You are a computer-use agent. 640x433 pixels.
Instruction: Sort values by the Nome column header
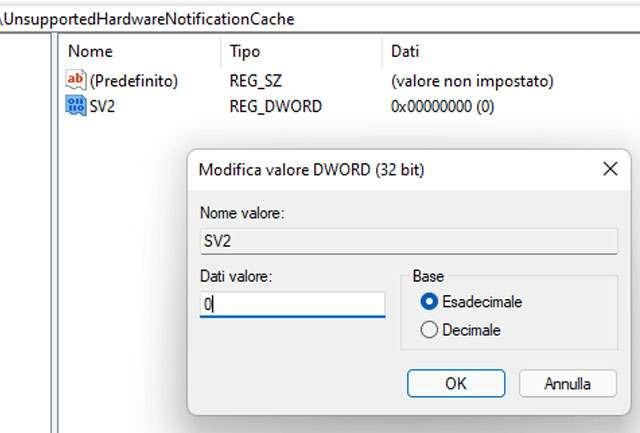[x=90, y=51]
